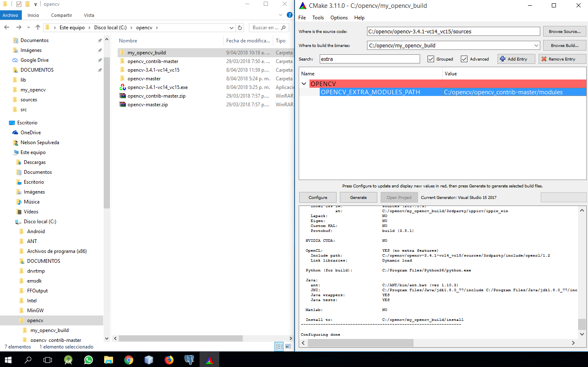Viewport: 588px width, 367px height.
Task: Open the Quick Access Toolbar customize dropdown
Action: (35, 4)
